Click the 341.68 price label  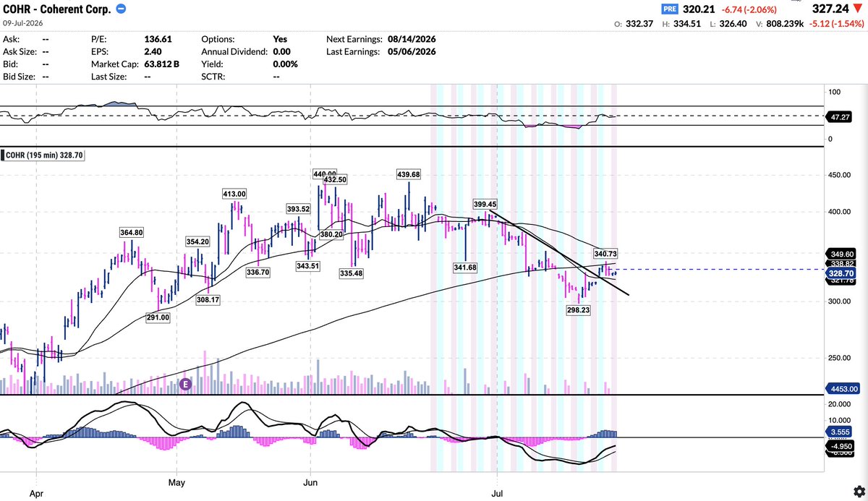(464, 268)
